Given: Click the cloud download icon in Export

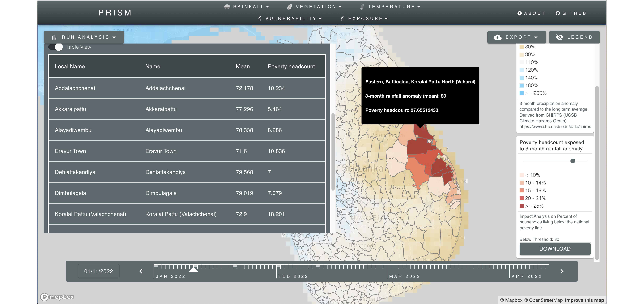Looking at the screenshot, I should point(497,37).
